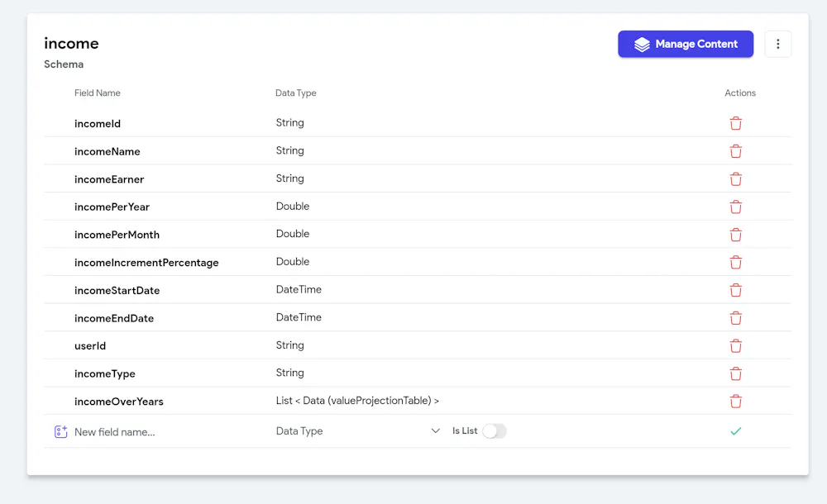Click Double type of incomePerYear
Image resolution: width=827 pixels, height=504 pixels.
293,206
